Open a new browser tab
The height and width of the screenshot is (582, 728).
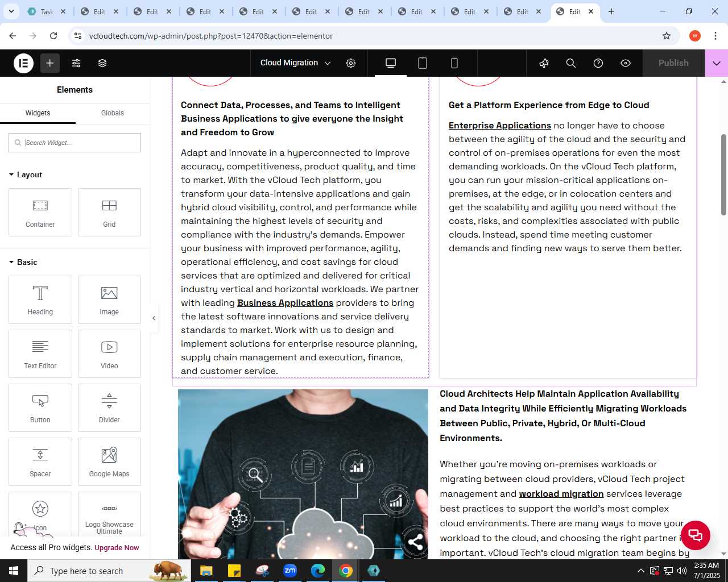(x=611, y=11)
